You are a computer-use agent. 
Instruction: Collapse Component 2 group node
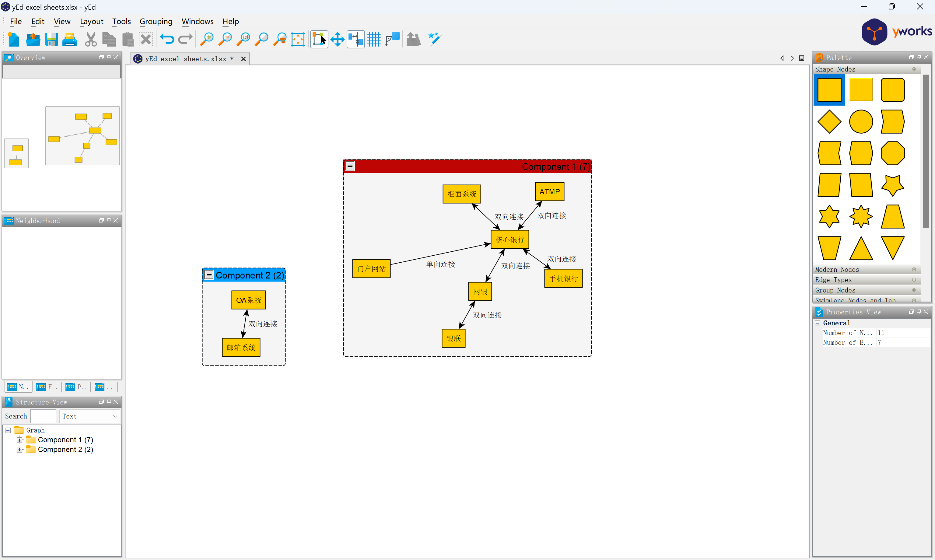(209, 275)
